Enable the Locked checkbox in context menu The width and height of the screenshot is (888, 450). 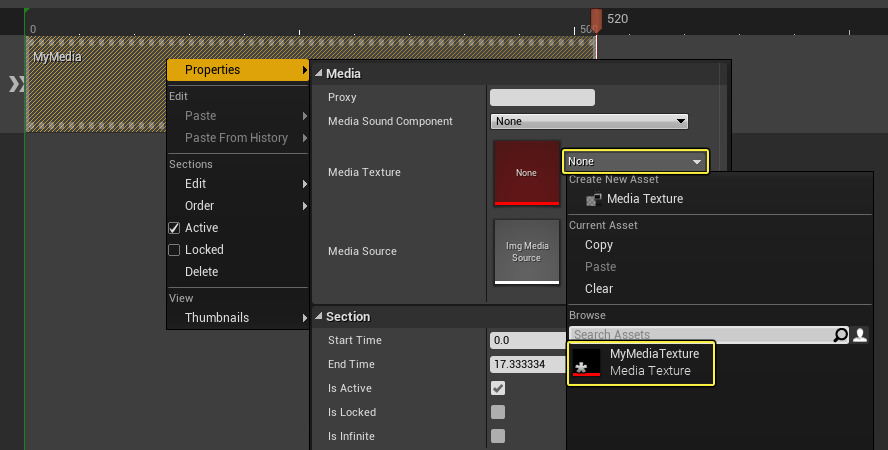pyautogui.click(x=174, y=250)
